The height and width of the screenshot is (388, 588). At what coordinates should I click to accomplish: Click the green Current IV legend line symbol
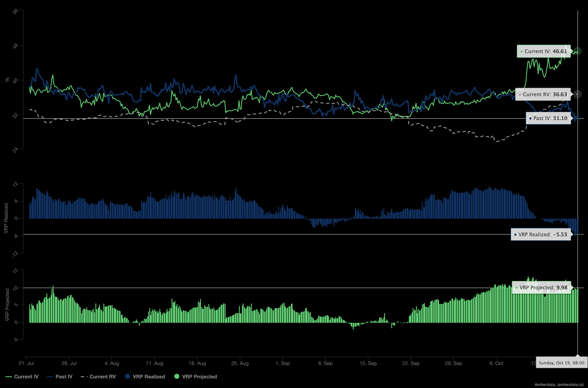point(9,377)
